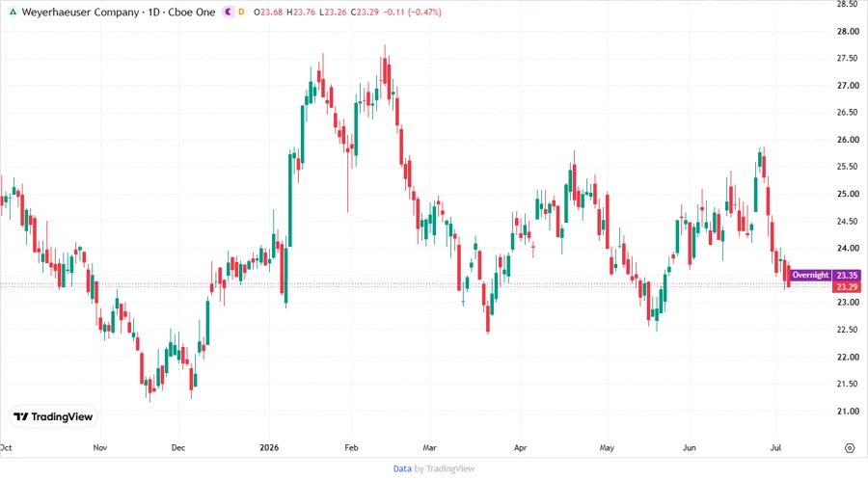Click the 24.00 price axis label
This screenshot has height=480, width=868.
(848, 249)
